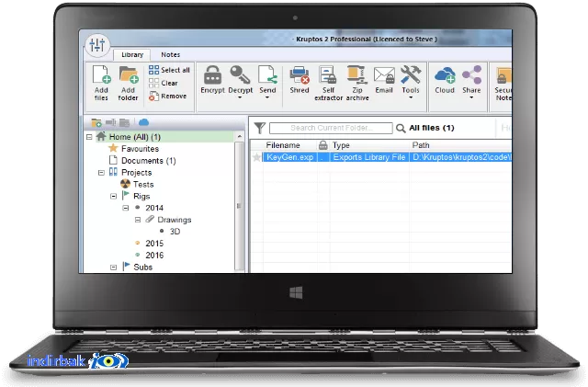Open the Secure Notes ribbon icon
Viewport: 588px width, 387px height.
tap(503, 75)
